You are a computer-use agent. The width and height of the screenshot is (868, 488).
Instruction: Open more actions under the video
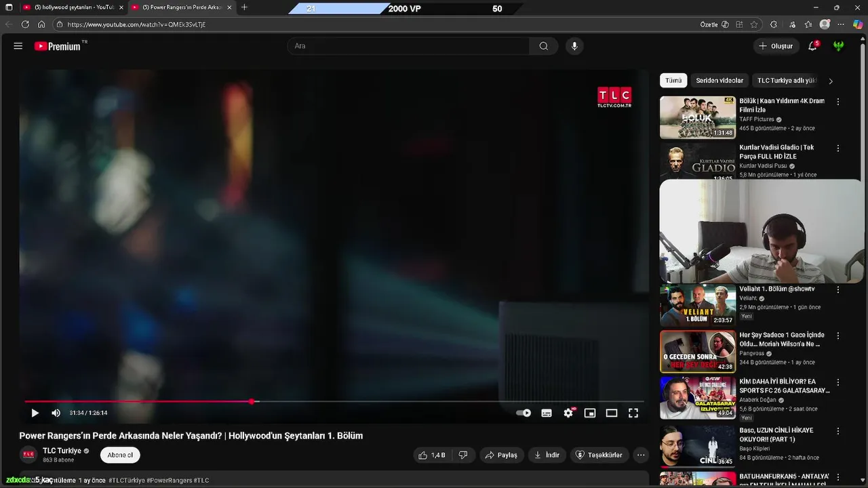click(641, 455)
